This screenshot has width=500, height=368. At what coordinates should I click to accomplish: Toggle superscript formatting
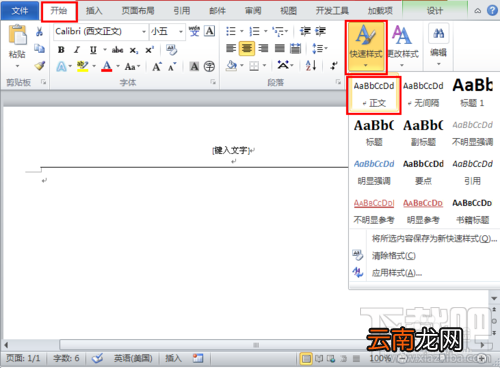pos(149,50)
